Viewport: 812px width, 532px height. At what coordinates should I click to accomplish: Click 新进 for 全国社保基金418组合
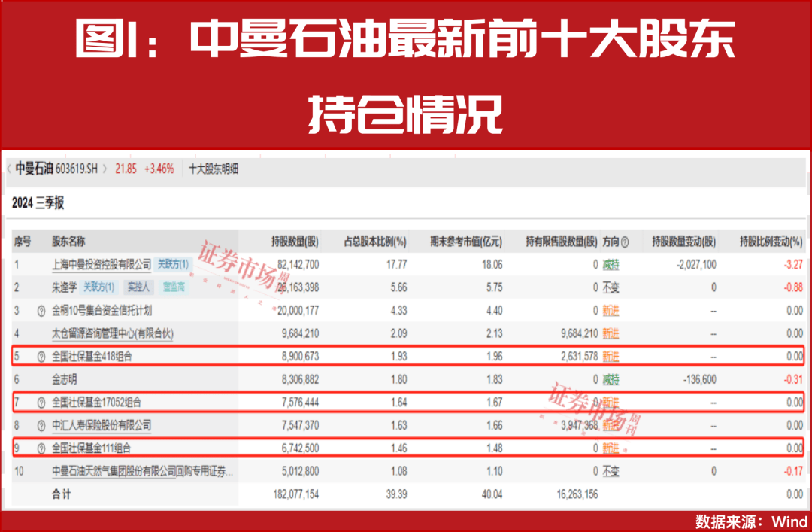(x=612, y=357)
